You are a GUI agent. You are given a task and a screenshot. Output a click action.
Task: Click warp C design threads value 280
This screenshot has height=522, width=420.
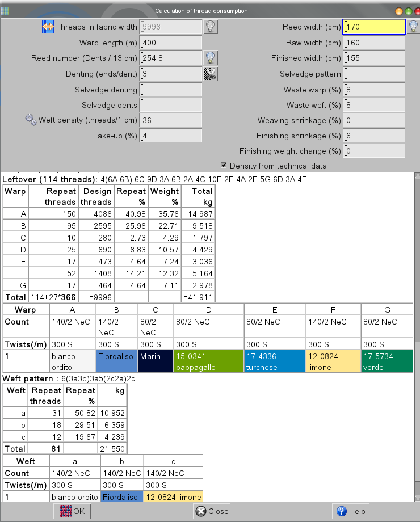point(96,238)
